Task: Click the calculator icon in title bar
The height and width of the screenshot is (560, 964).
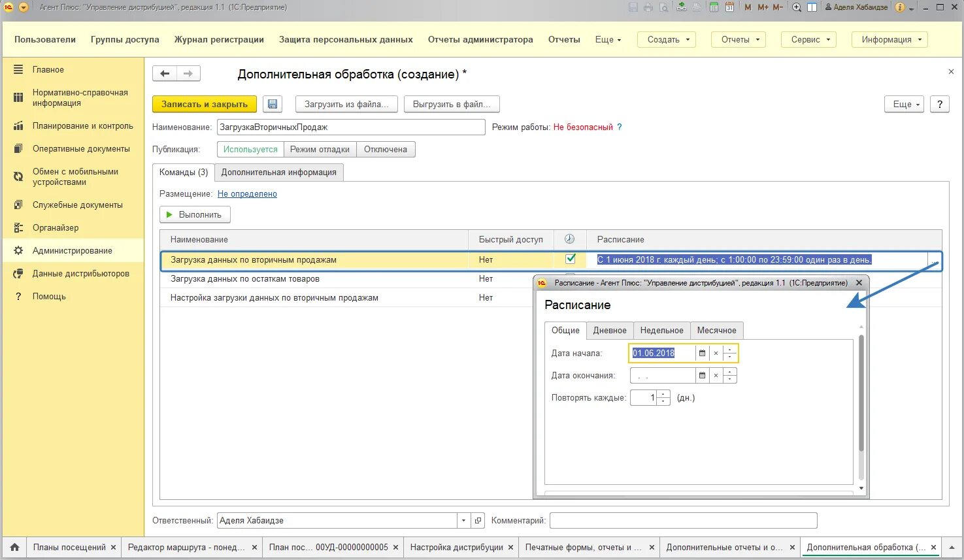Action: 714,7
